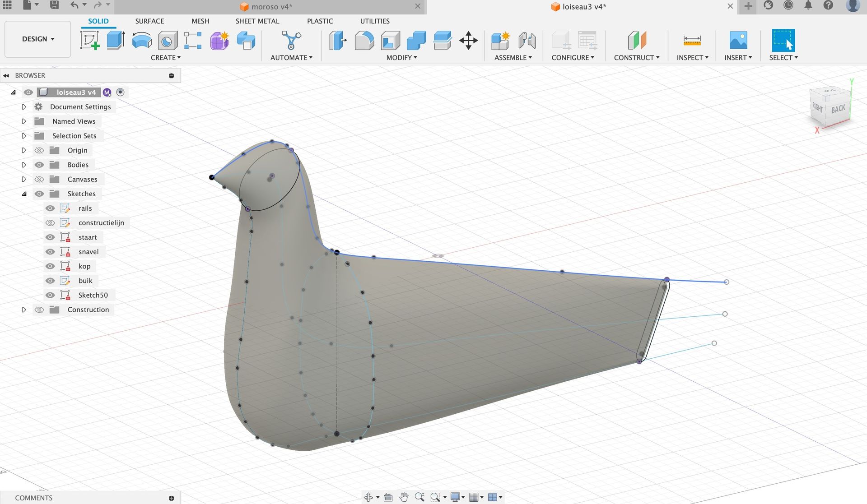This screenshot has height=504, width=867.
Task: Switch to the SURFACE tab
Action: [x=149, y=21]
